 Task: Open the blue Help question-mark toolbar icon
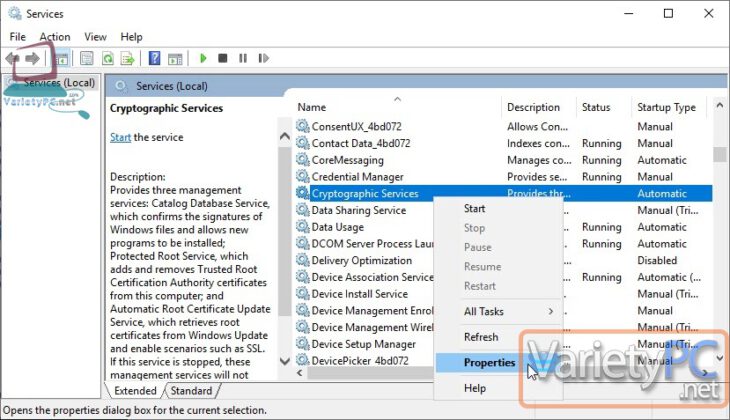point(154,59)
